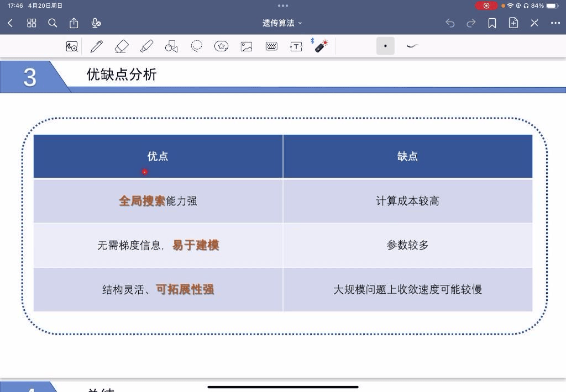The height and width of the screenshot is (392, 566).
Task: Add a new page to the notebook
Action: 513,23
